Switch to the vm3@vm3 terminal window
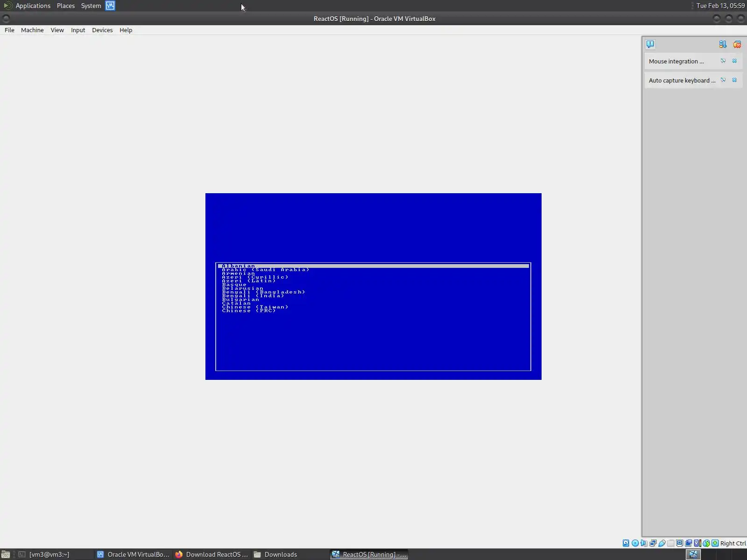This screenshot has height=560, width=747. [54, 554]
